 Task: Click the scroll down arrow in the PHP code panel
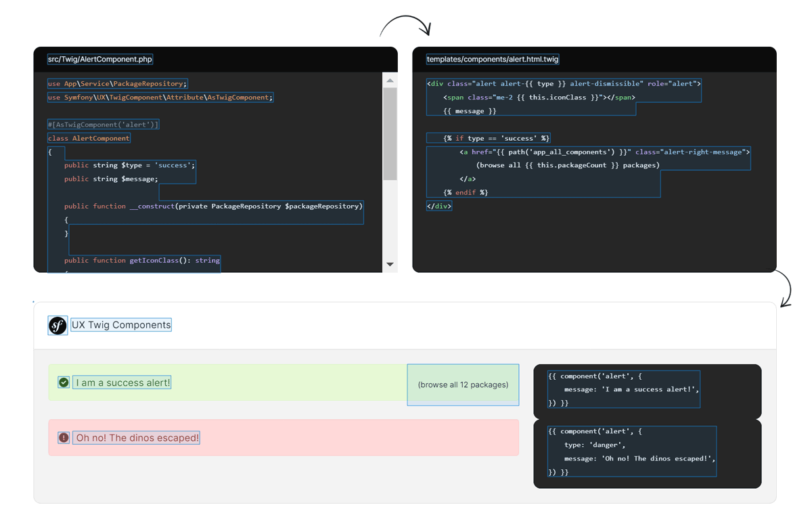click(x=390, y=264)
